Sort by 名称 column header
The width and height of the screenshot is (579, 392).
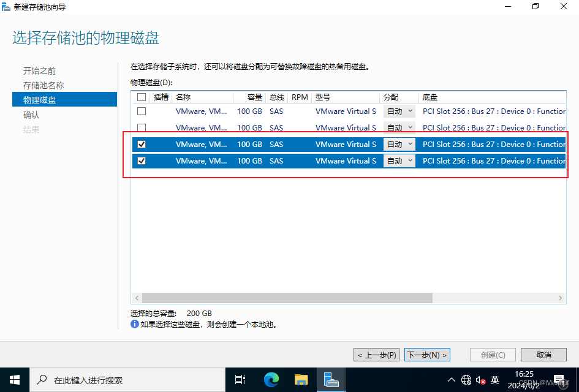(x=203, y=97)
